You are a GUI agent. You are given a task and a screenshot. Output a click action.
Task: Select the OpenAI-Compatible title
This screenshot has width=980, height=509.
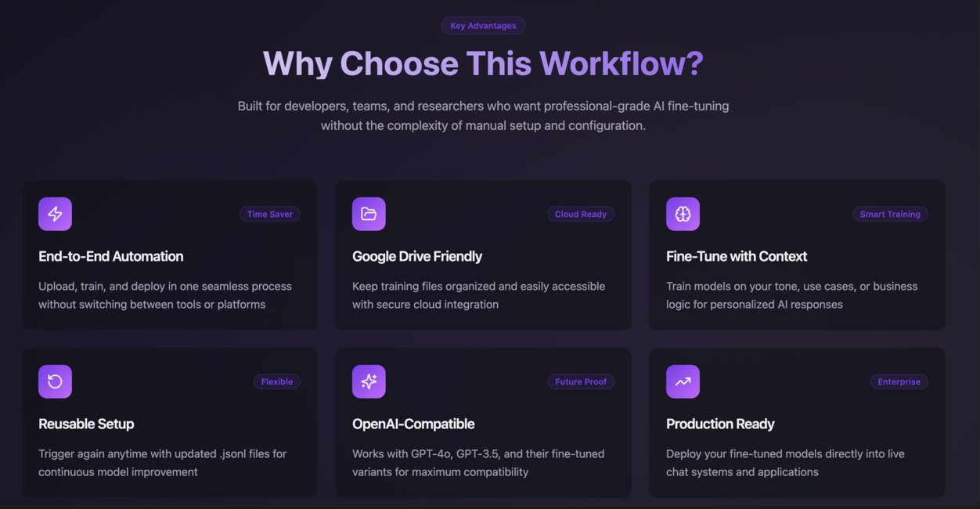413,424
